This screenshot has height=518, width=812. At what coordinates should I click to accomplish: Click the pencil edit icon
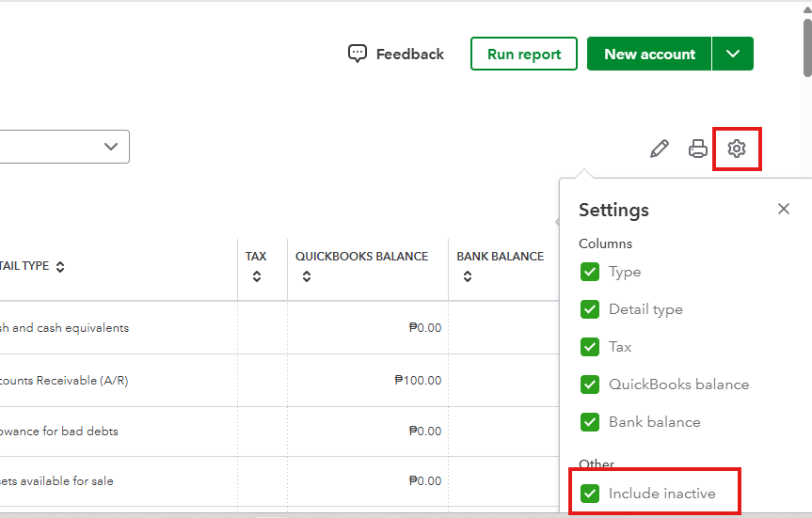coord(660,149)
